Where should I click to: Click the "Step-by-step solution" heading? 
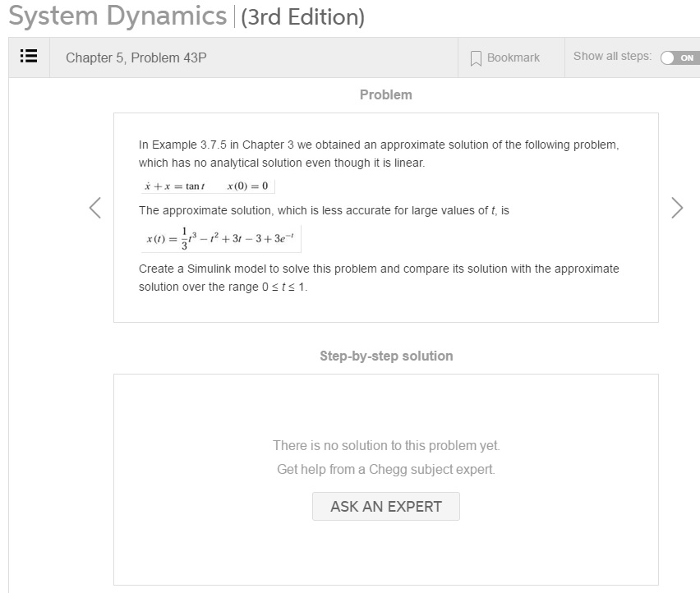tap(386, 356)
